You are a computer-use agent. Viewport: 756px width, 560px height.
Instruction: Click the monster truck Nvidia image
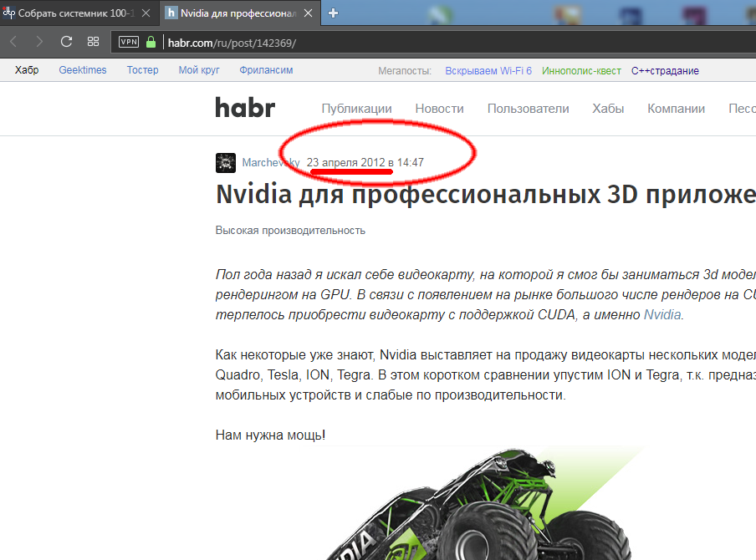pyautogui.click(x=483, y=504)
